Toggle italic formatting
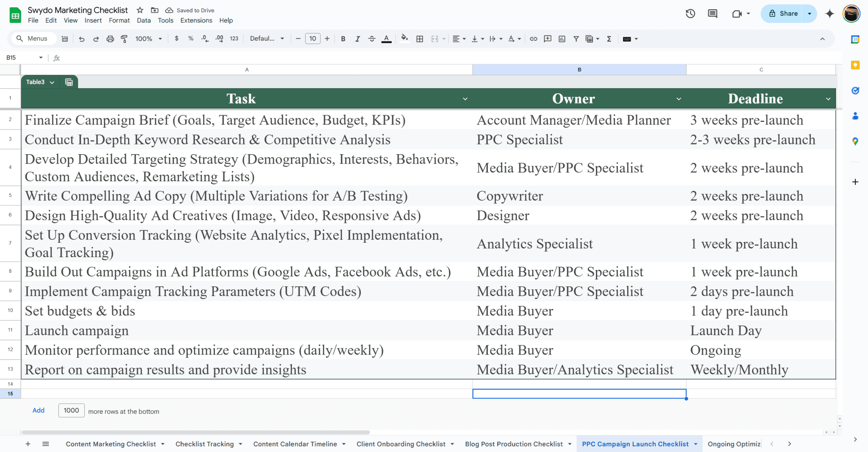This screenshot has width=868, height=452. coord(358,39)
